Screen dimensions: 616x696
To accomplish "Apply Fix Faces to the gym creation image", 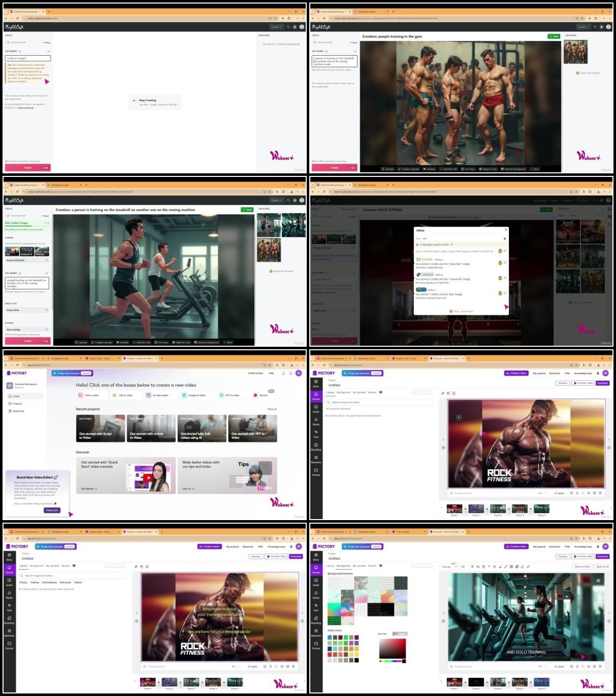I will (468, 169).
